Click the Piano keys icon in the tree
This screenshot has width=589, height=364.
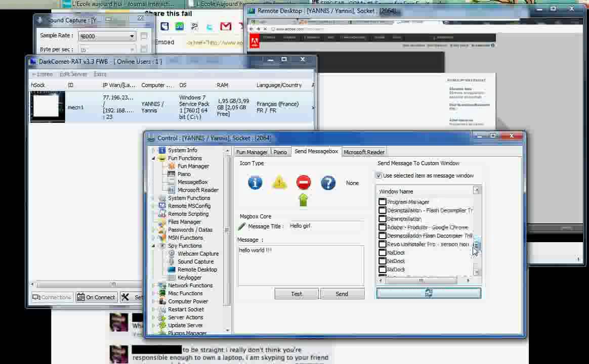click(172, 174)
